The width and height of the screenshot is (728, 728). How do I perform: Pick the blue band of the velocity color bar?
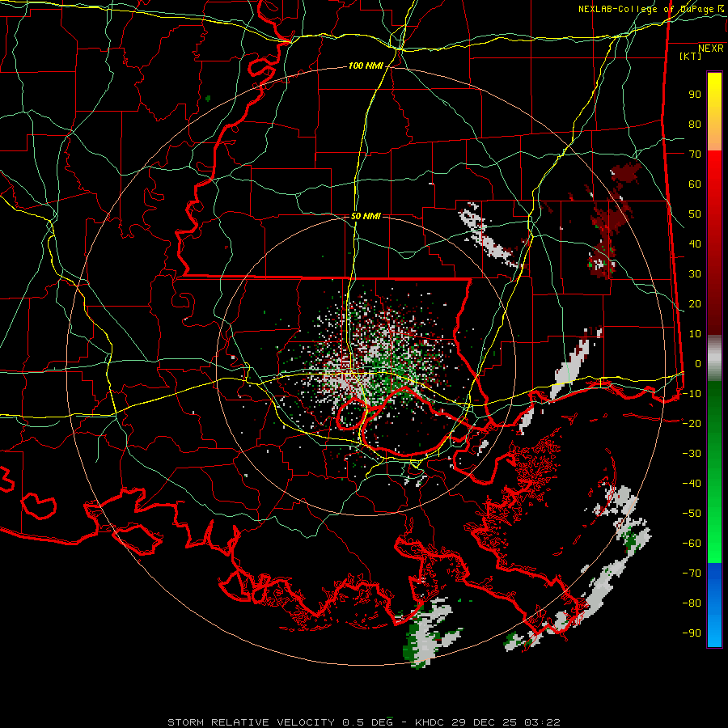714,604
